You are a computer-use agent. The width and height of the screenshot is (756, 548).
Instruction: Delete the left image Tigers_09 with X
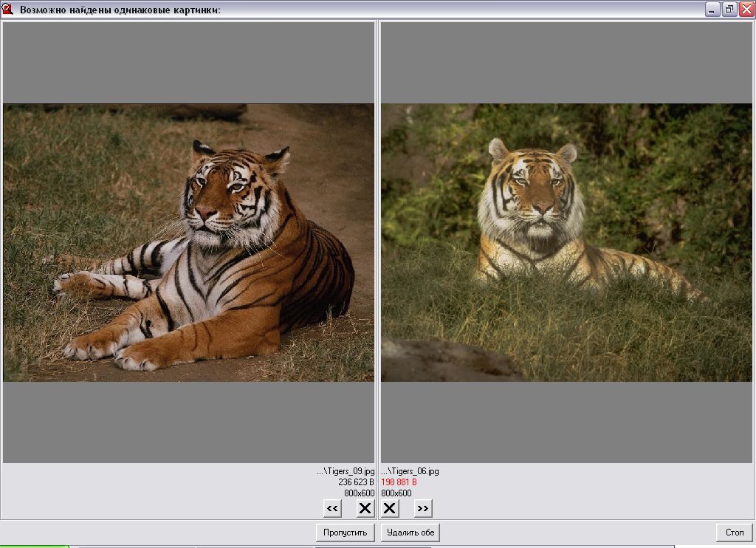[x=365, y=508]
